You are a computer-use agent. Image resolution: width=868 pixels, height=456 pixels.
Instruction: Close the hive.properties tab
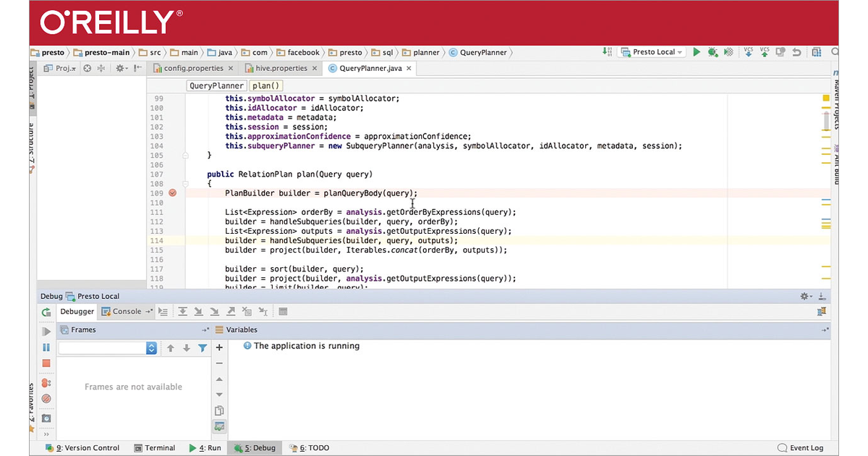click(x=313, y=68)
